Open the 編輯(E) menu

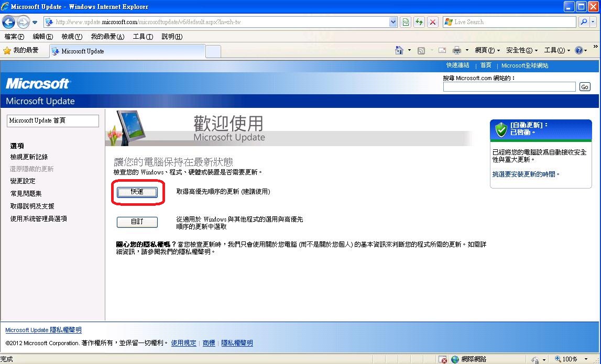click(43, 37)
